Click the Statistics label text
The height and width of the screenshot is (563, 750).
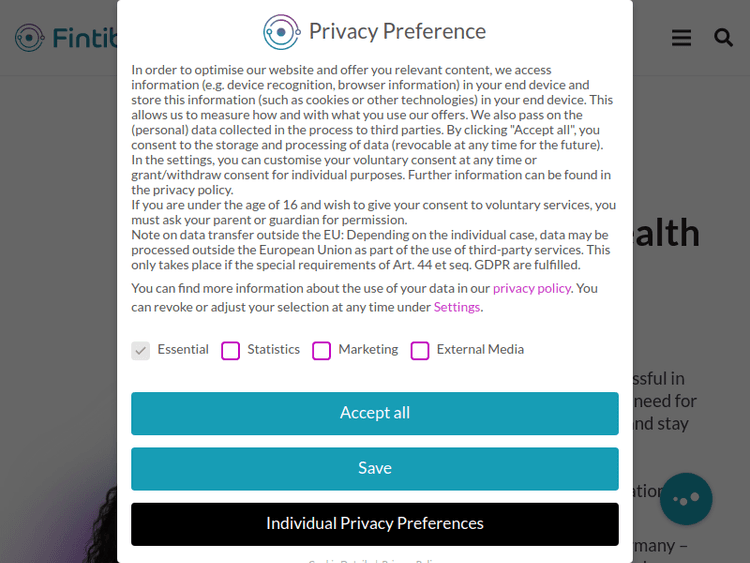pos(274,350)
